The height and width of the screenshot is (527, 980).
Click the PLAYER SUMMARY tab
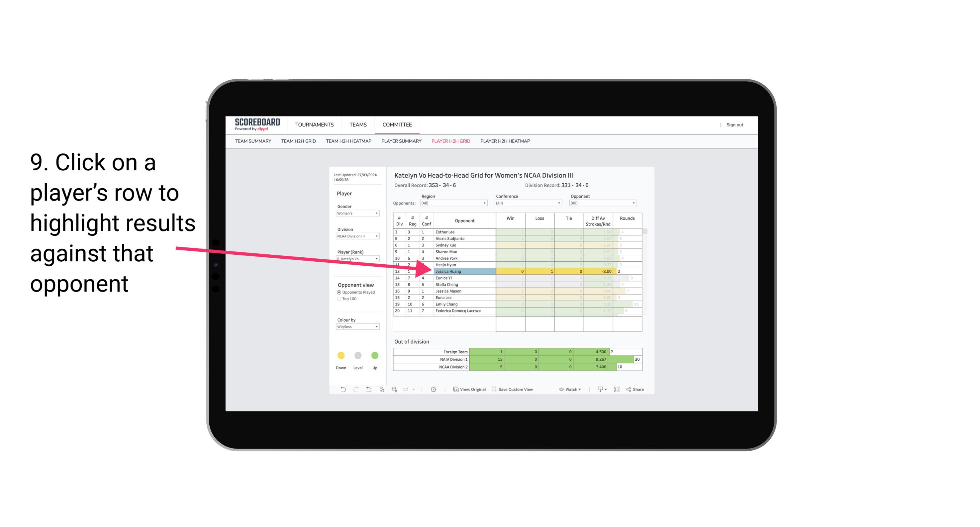(401, 141)
